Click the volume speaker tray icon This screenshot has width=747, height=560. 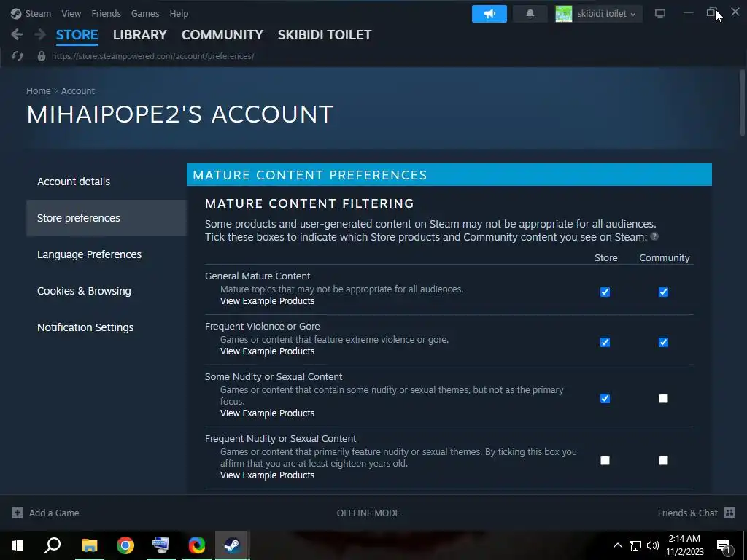pos(653,545)
